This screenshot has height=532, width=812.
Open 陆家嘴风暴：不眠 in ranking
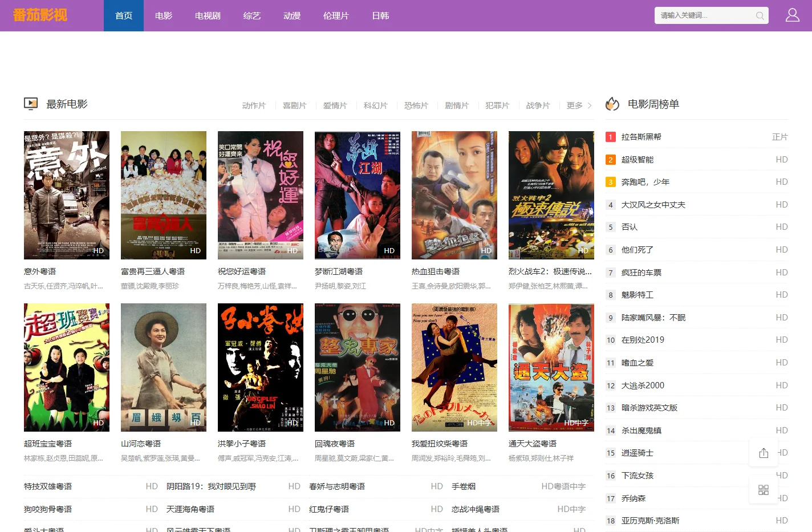click(x=653, y=318)
